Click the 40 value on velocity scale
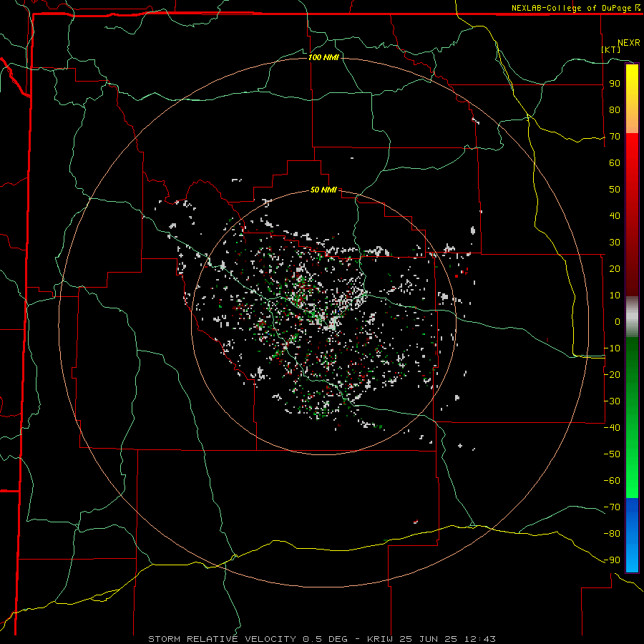This screenshot has width=644, height=644. click(x=615, y=216)
